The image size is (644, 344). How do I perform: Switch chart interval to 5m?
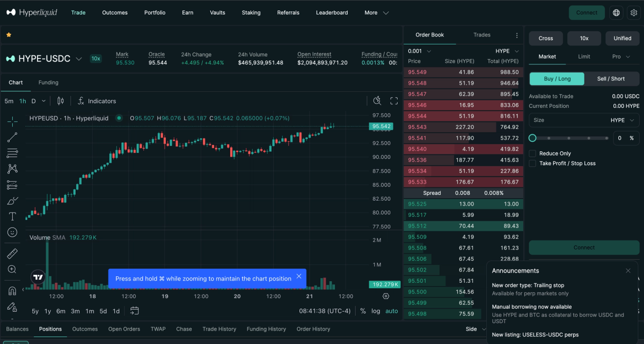9,101
